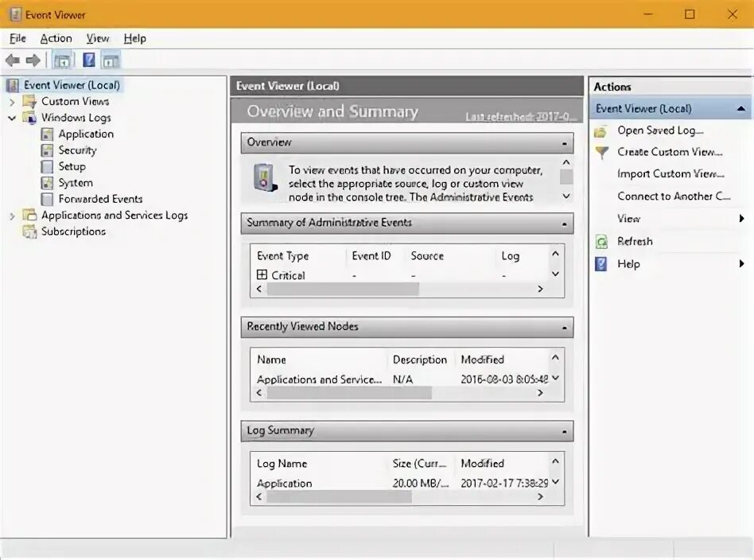Image resolution: width=754 pixels, height=560 pixels.
Task: Select Forwarded Events in the tree
Action: 100,199
